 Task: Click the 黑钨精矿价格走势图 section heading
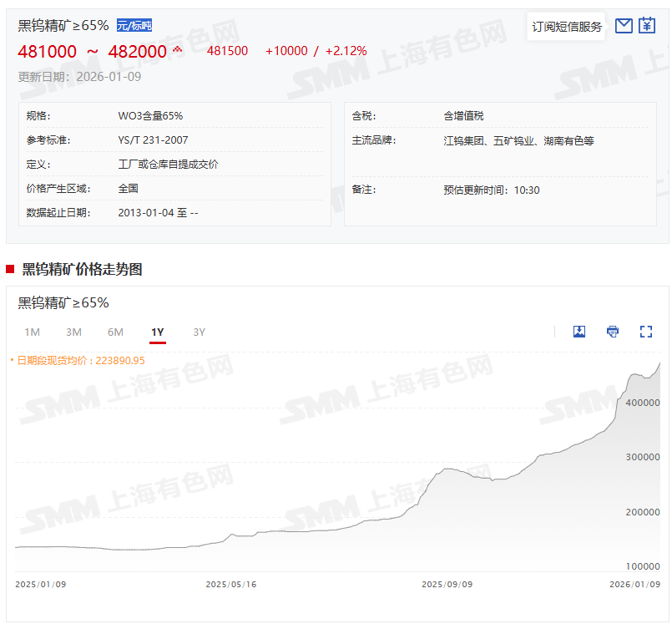pos(82,269)
